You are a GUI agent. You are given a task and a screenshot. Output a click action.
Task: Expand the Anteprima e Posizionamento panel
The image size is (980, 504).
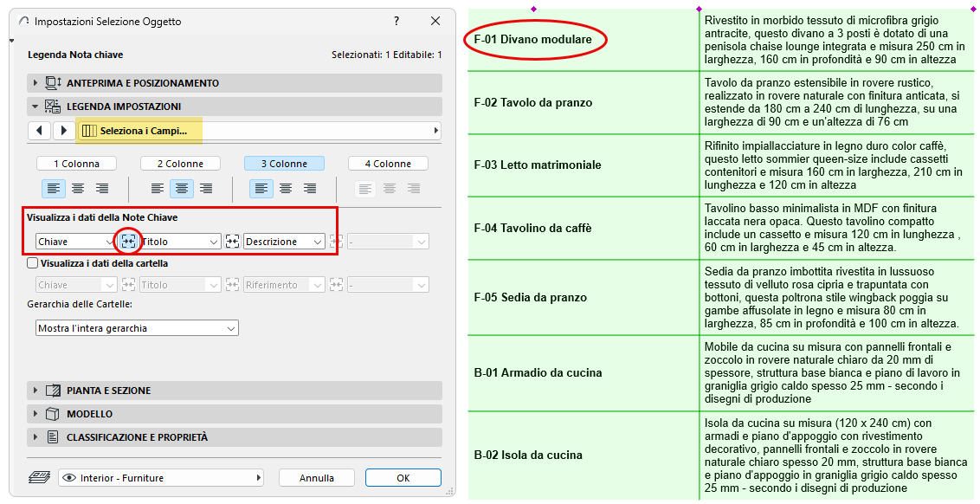[35, 82]
